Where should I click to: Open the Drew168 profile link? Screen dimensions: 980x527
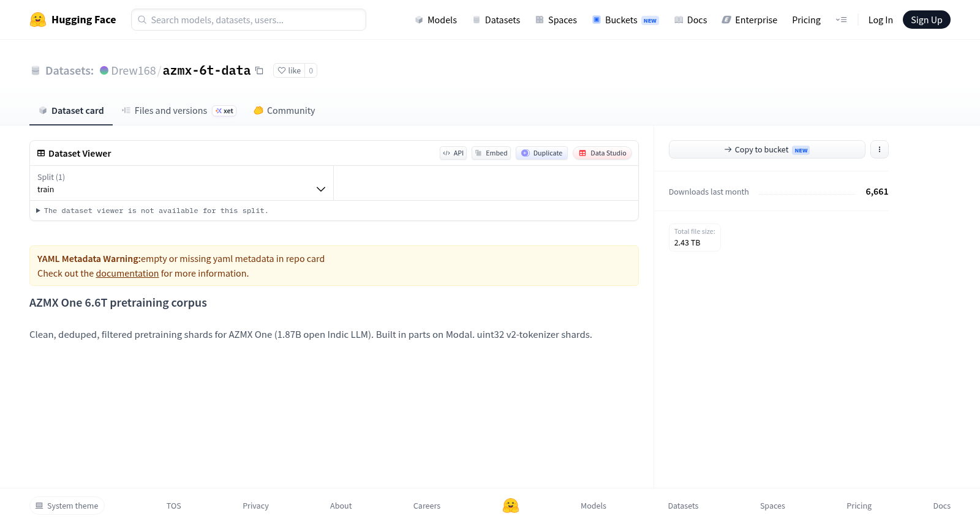tap(134, 71)
